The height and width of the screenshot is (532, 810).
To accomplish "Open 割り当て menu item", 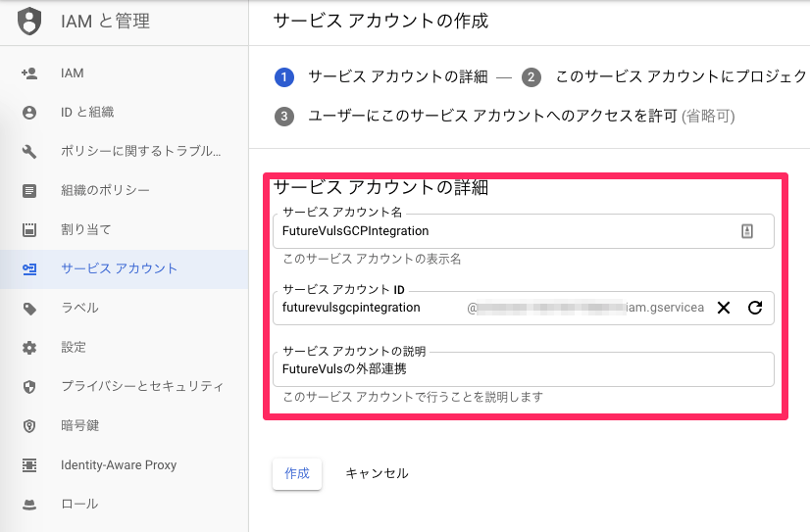I will [124, 229].
